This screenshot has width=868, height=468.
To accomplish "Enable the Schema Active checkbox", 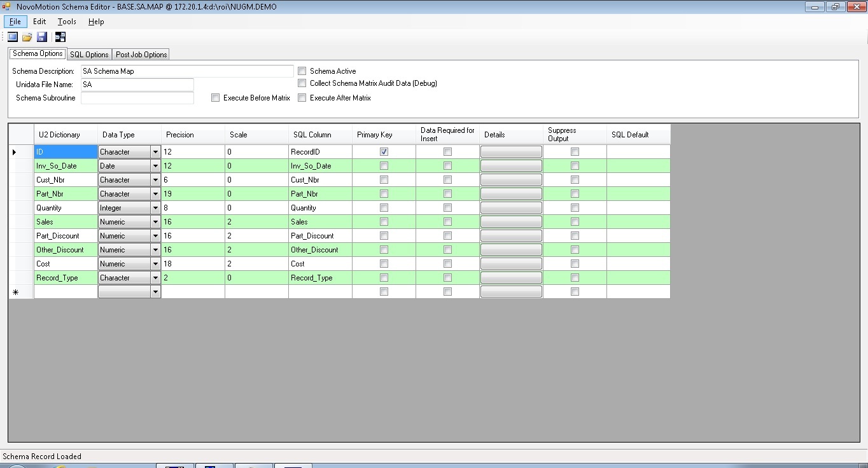I will click(302, 71).
